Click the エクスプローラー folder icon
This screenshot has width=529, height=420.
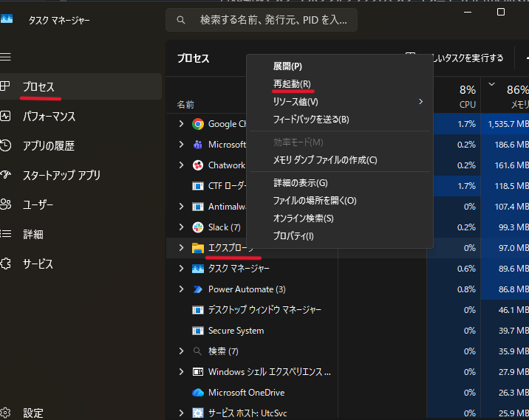coord(198,248)
